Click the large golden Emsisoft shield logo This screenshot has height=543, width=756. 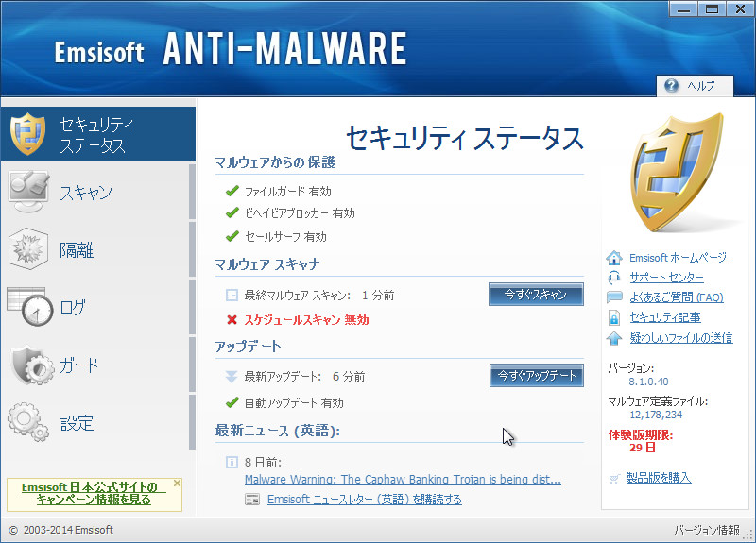coord(679,173)
